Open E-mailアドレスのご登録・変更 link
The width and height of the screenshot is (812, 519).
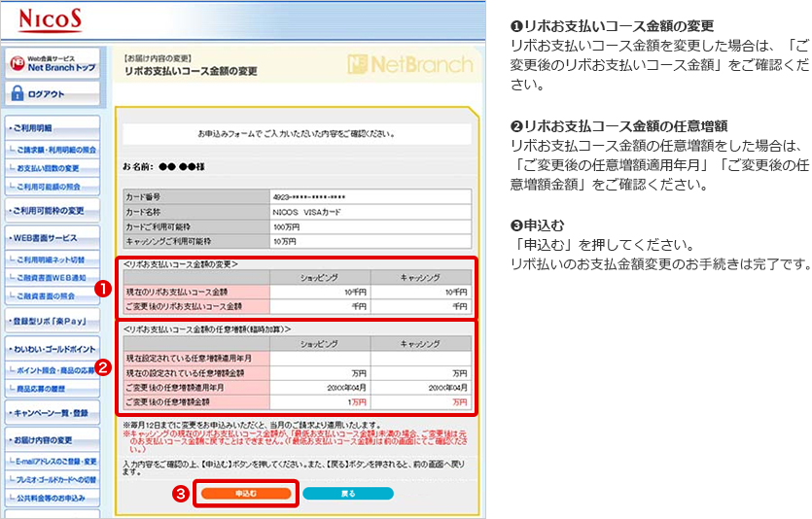[x=55, y=461]
